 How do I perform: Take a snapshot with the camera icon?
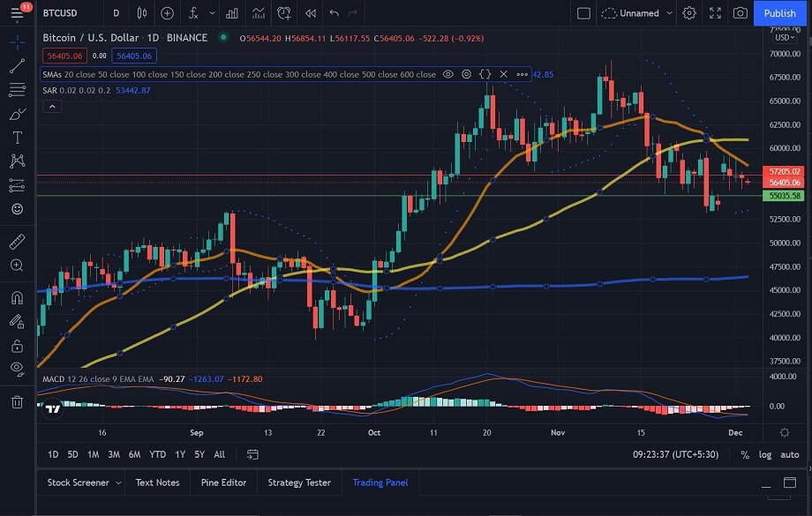click(740, 13)
